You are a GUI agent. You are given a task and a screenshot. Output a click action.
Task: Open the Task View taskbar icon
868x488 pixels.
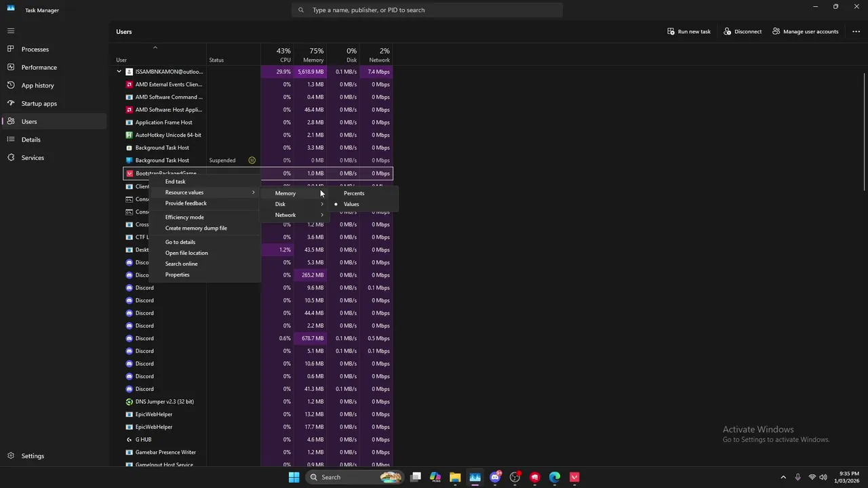[416, 477]
